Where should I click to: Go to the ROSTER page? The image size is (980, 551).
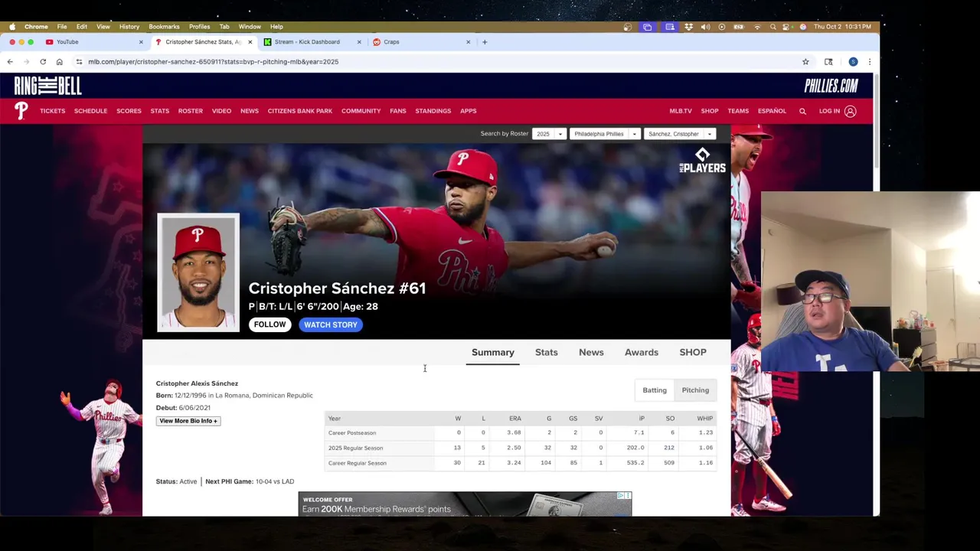191,111
